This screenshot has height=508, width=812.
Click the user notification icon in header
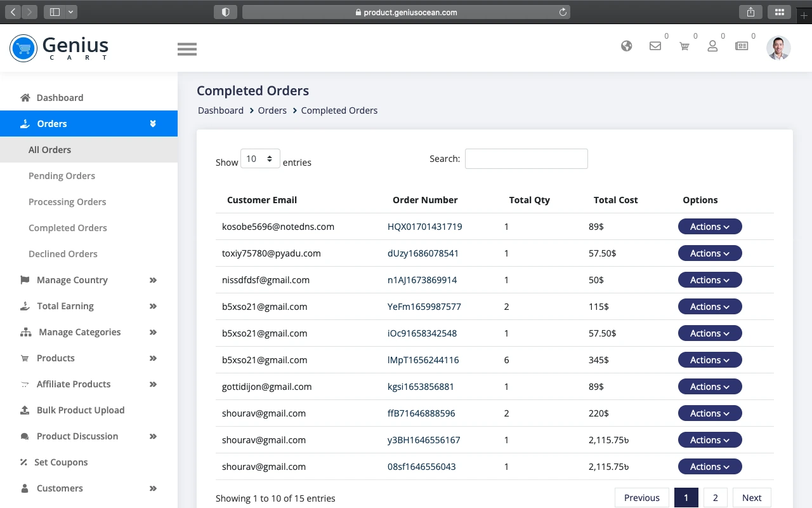712,46
